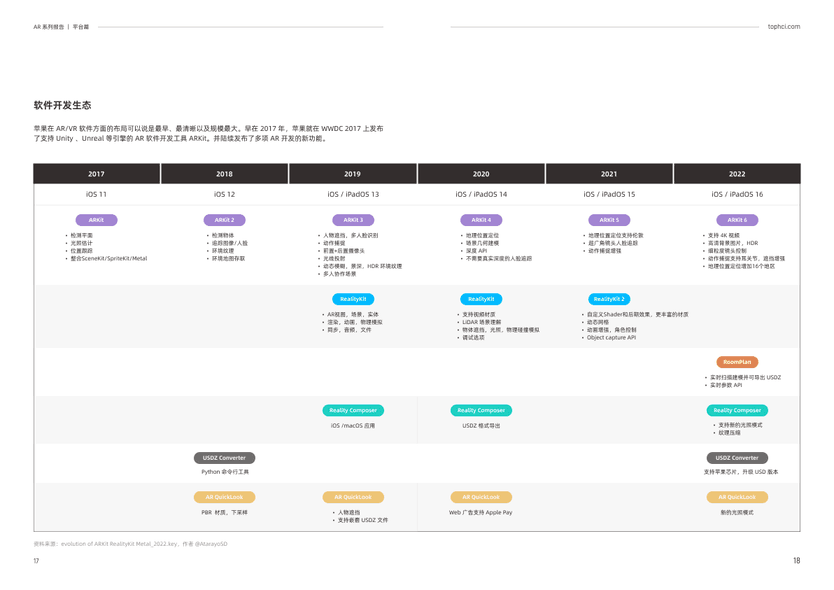Viewport: 834px width, 590px height.
Task: Click the "动作捕捉增强" bullet under ARKit 5
Action: (605, 251)
